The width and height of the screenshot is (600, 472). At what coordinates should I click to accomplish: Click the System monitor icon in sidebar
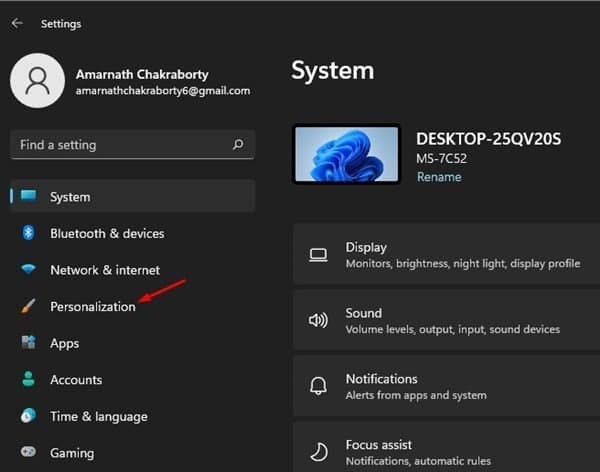pos(29,196)
